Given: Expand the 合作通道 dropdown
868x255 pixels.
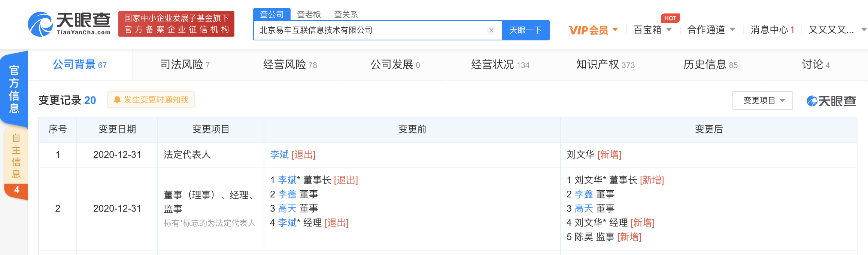Looking at the screenshot, I should coord(711,30).
